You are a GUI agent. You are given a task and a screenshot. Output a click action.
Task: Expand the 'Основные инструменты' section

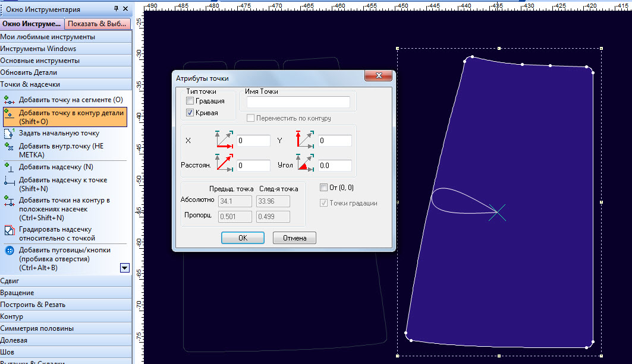66,61
